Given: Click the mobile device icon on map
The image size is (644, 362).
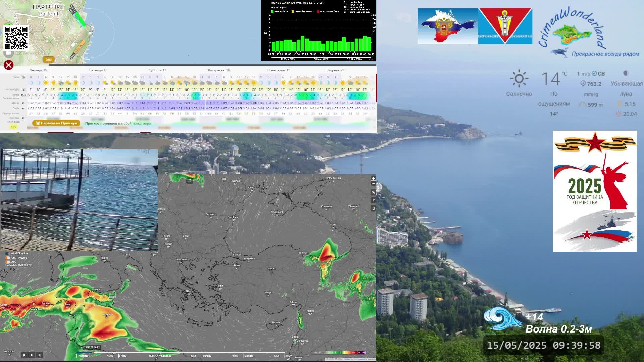Looking at the screenshot, I should tap(373, 208).
